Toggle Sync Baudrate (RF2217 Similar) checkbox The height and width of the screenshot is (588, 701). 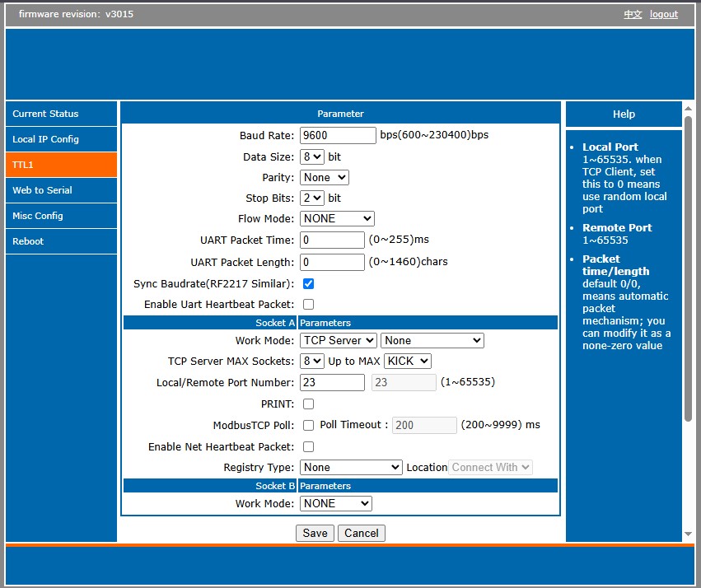coord(308,284)
